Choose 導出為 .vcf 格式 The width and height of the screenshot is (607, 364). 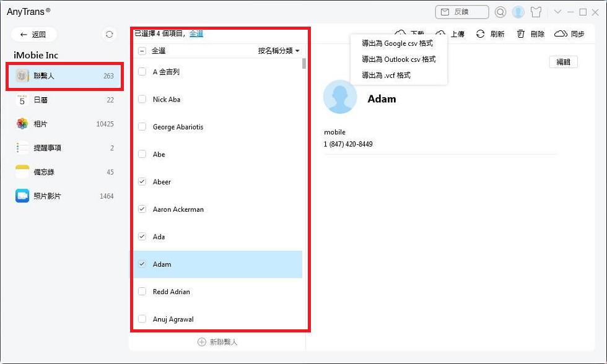pyautogui.click(x=386, y=76)
